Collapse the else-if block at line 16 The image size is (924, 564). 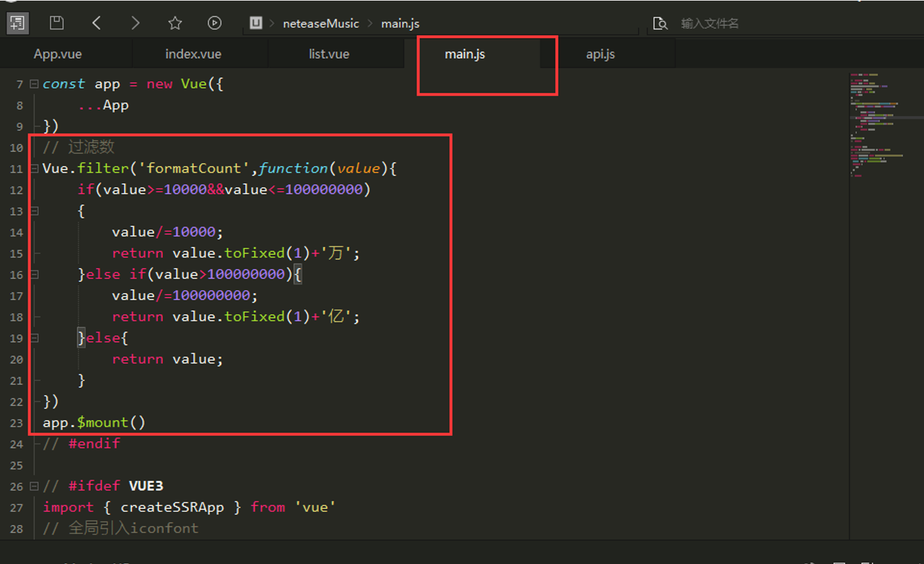[34, 275]
